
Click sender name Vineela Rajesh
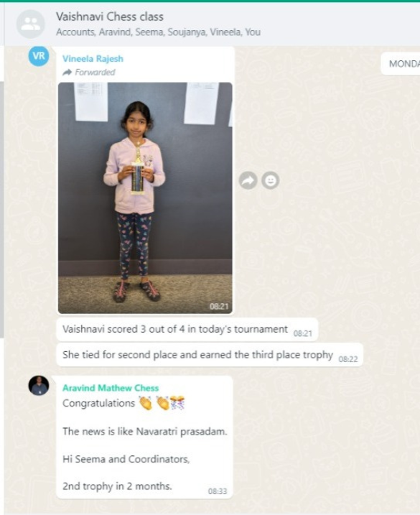(x=93, y=59)
